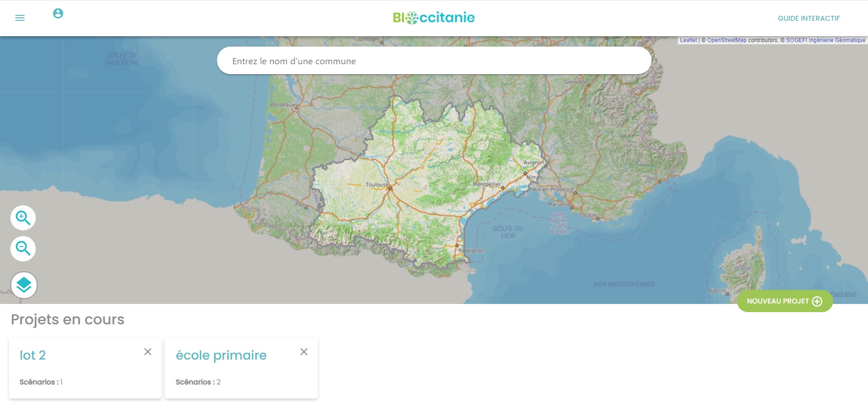
Task: Delete the lot 2 project card
Action: pos(148,352)
